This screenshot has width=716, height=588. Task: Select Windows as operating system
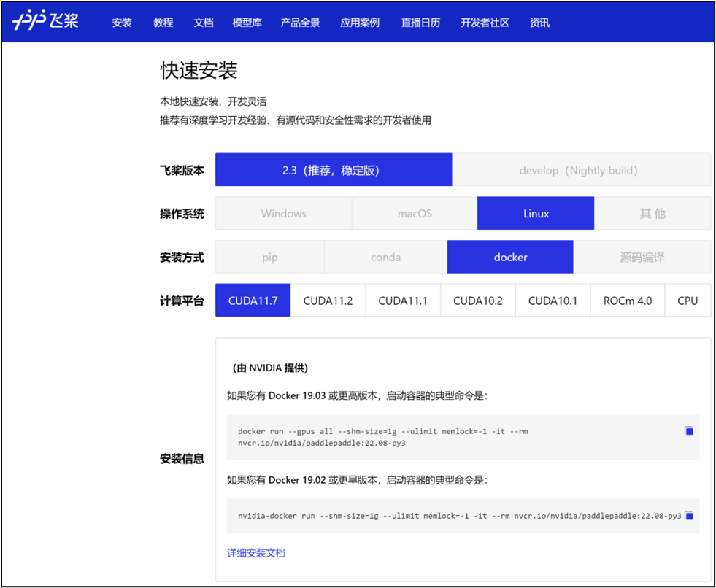pyautogui.click(x=284, y=213)
